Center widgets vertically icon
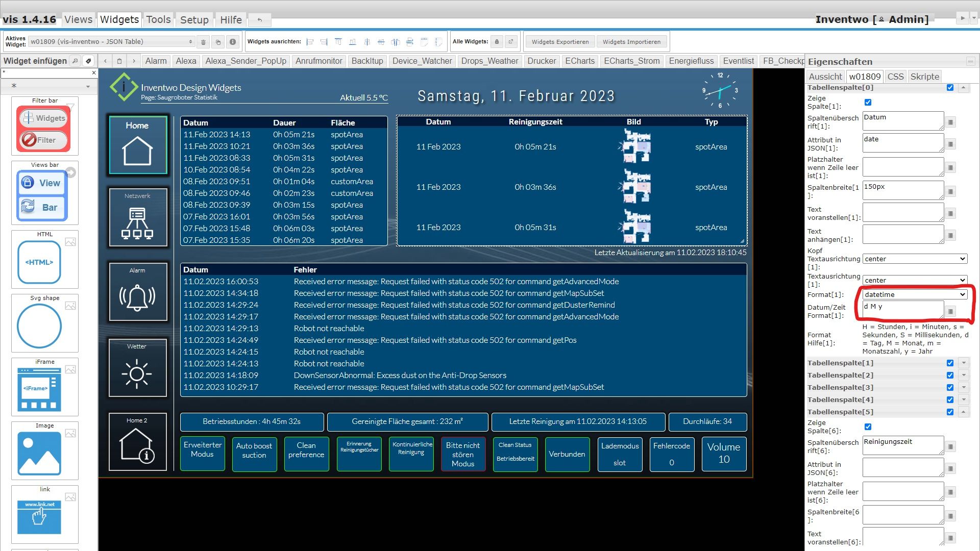 (x=381, y=42)
